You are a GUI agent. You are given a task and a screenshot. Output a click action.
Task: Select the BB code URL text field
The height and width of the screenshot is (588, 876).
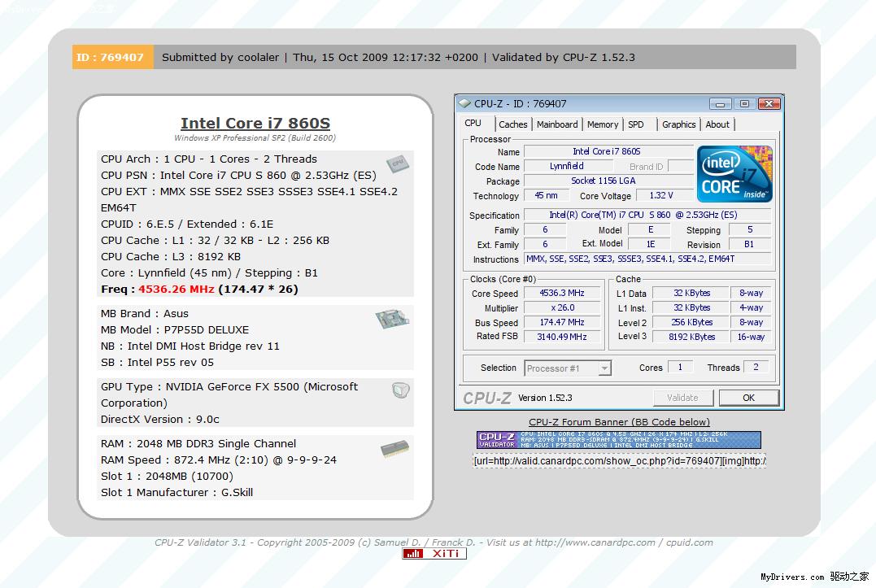pyautogui.click(x=619, y=459)
